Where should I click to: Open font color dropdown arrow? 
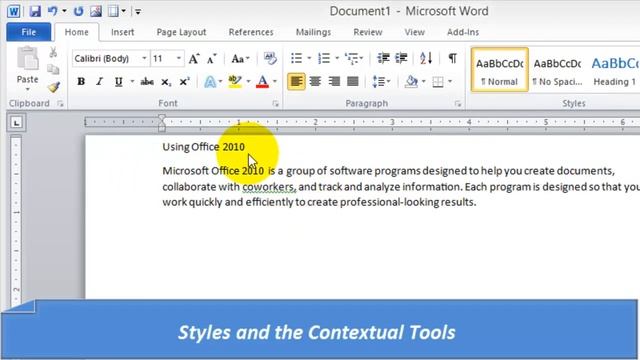click(275, 82)
